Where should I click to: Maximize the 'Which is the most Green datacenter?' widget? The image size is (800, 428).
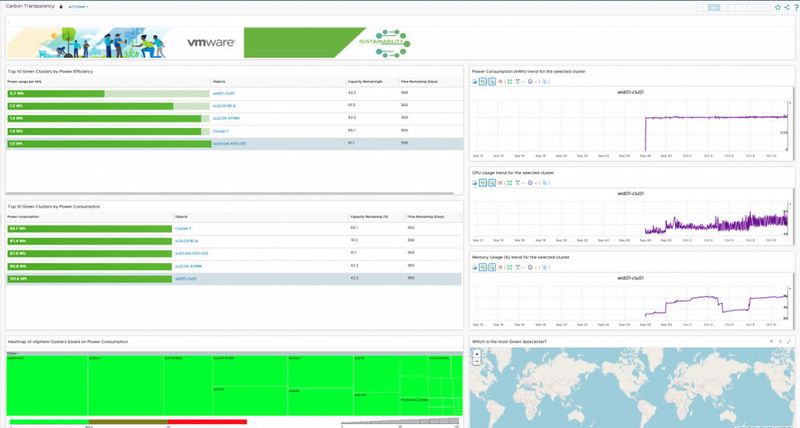pos(789,341)
